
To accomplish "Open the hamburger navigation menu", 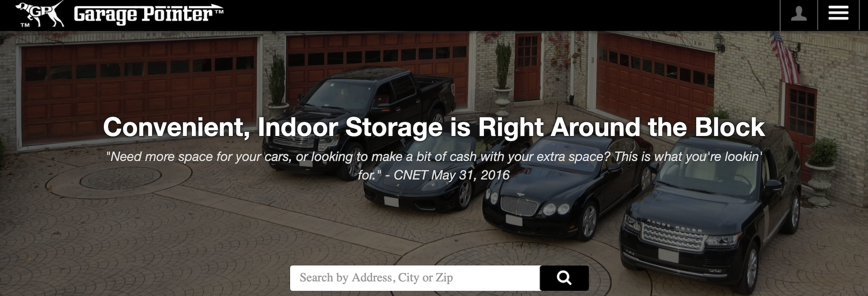I will [838, 13].
